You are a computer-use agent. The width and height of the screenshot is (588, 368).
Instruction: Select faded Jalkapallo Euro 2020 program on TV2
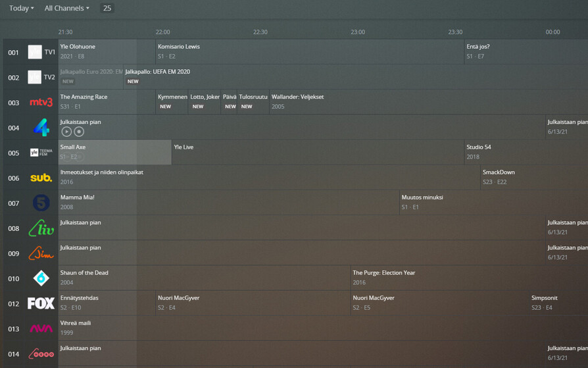(x=91, y=77)
